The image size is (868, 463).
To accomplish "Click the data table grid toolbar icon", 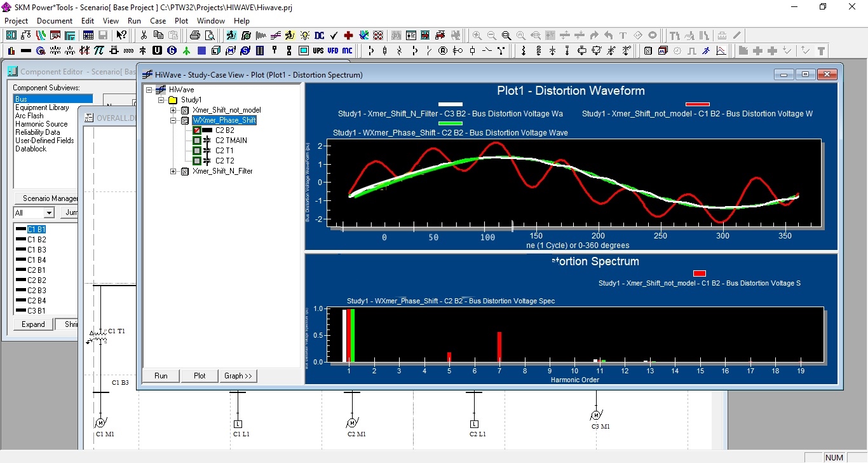I will coord(88,36).
